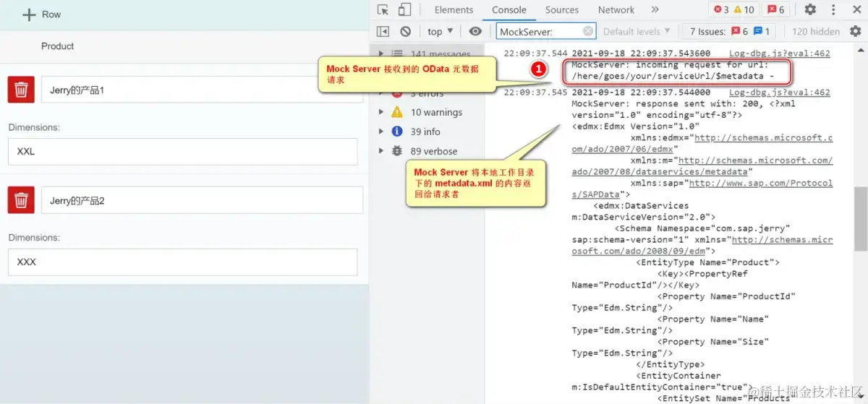
Task: Switch to the Network tab
Action: point(616,9)
